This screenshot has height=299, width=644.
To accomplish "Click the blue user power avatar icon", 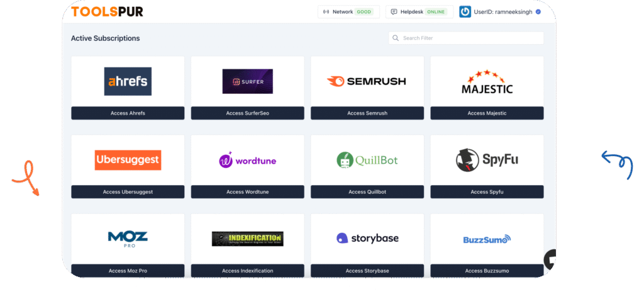I will tap(465, 12).
